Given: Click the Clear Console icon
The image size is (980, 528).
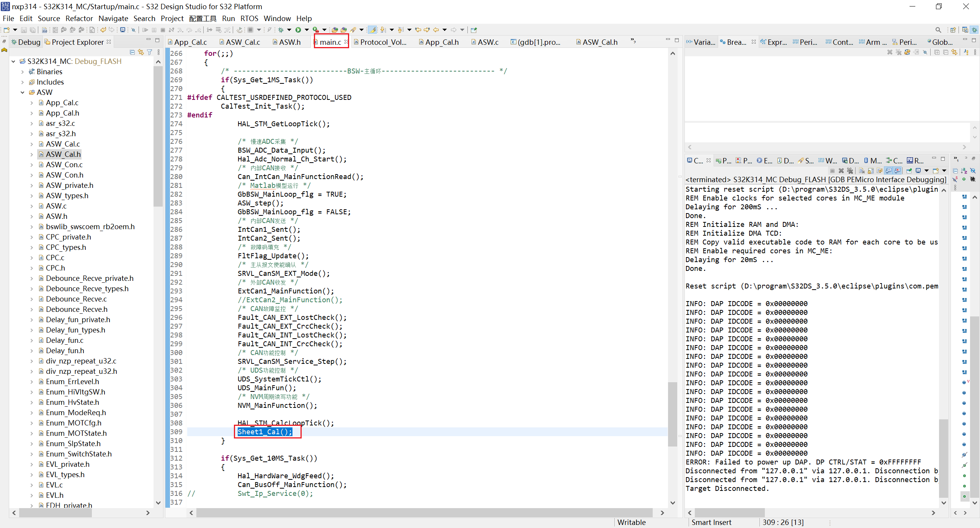Looking at the screenshot, I should [x=862, y=171].
